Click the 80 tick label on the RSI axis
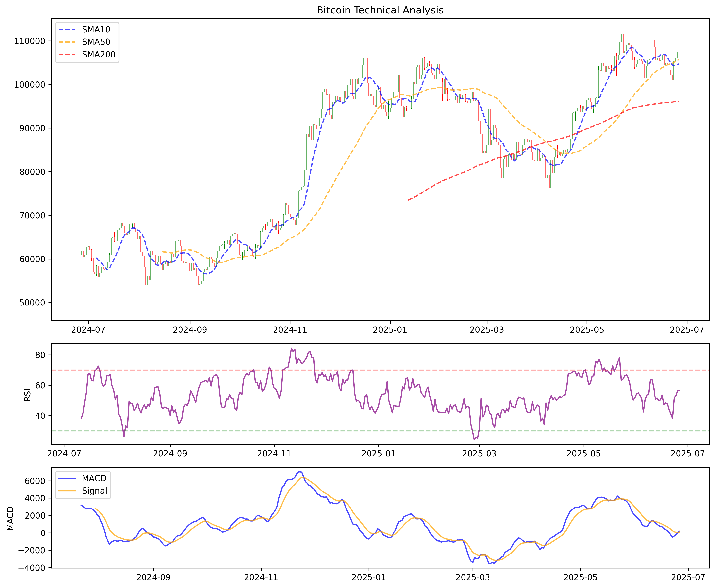The image size is (715, 588). point(40,355)
